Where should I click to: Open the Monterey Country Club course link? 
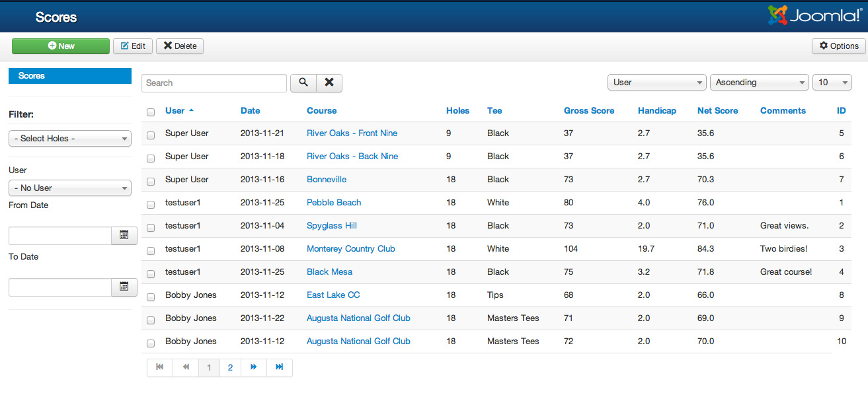[x=351, y=249]
